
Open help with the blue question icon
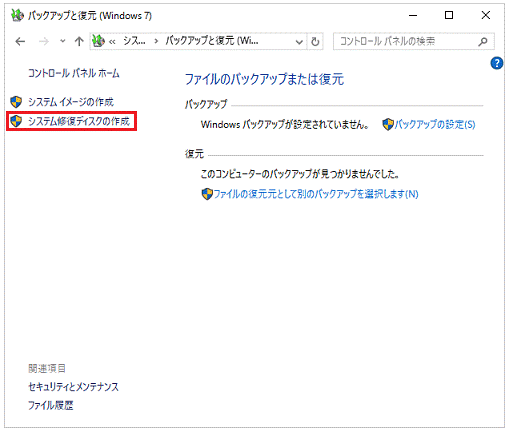click(x=497, y=63)
